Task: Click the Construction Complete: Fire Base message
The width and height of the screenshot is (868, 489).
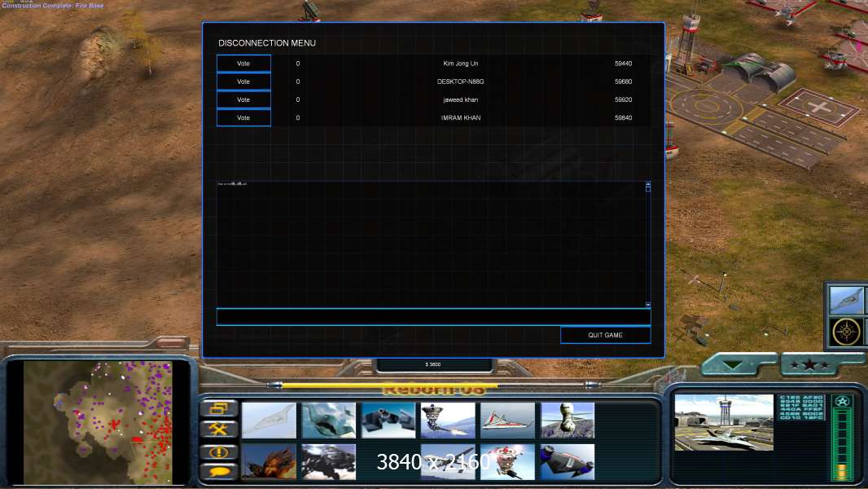Action: [x=53, y=6]
